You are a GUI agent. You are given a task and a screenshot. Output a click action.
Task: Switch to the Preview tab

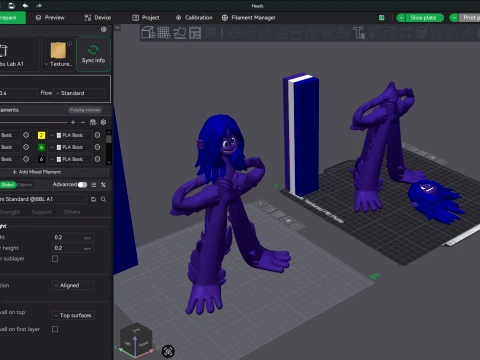50,18
